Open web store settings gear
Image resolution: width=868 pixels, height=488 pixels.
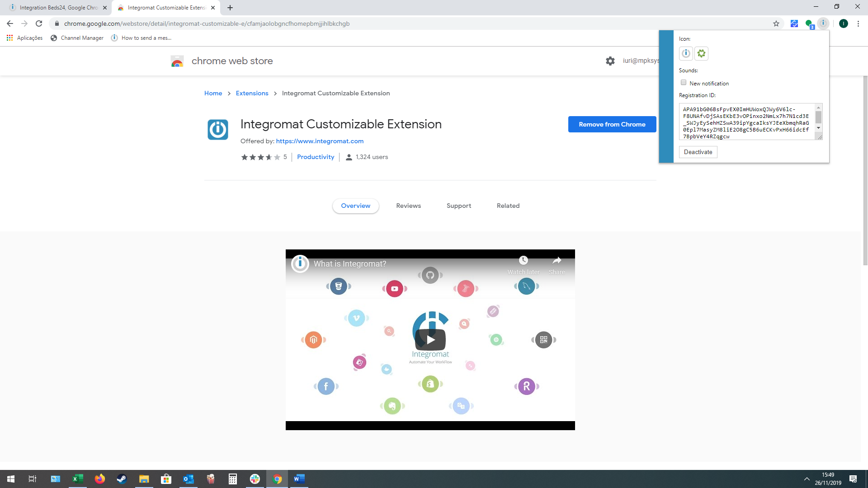pos(610,61)
